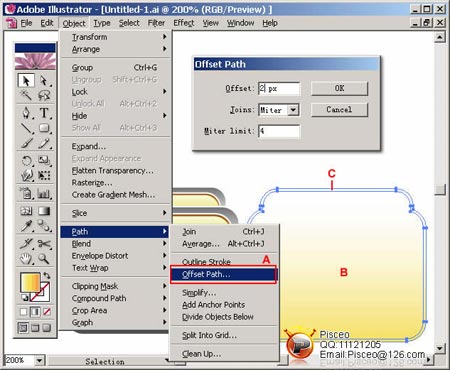Open the 200% zoom level dropdown
The height and width of the screenshot is (370, 450).
point(40,360)
